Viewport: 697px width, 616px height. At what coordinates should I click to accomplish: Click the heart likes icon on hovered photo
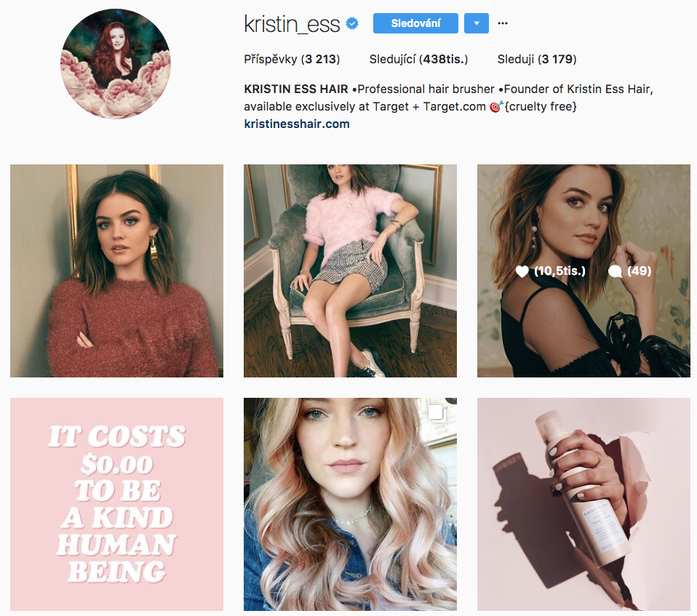click(x=522, y=271)
